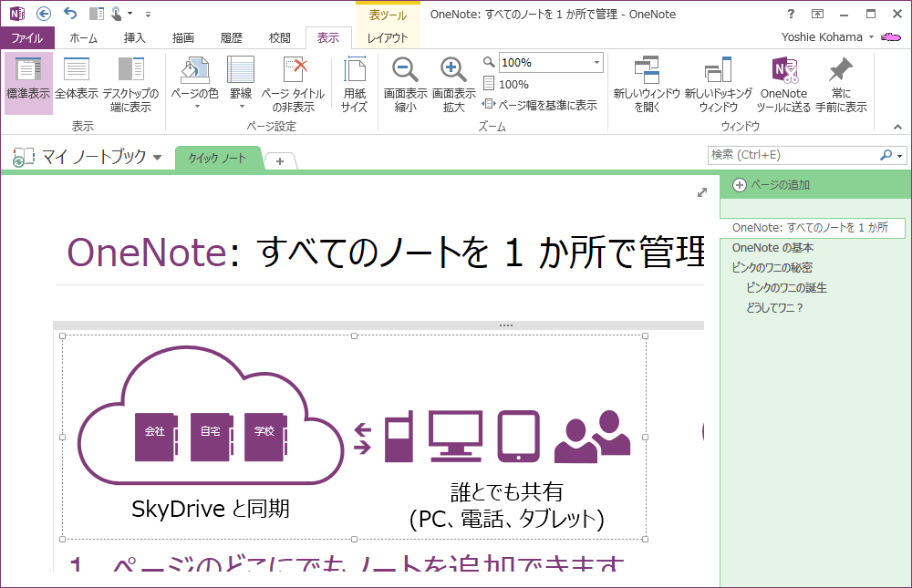Viewport: 912px width, 588px height.
Task: Select 標準表示 view mode
Action: (x=28, y=83)
